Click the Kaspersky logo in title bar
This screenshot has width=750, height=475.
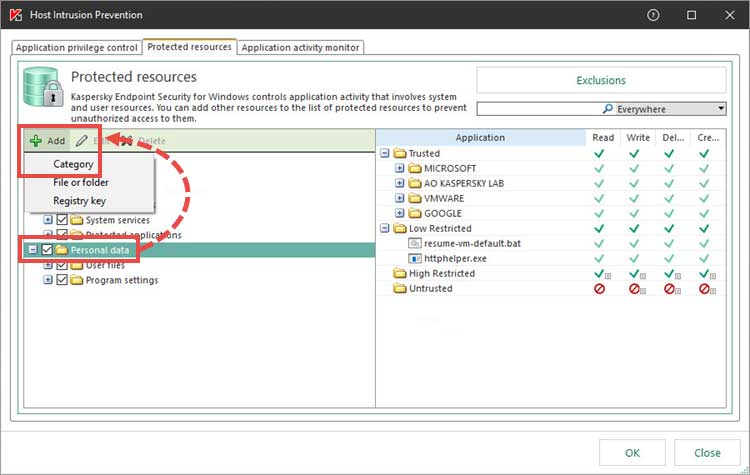tap(16, 15)
